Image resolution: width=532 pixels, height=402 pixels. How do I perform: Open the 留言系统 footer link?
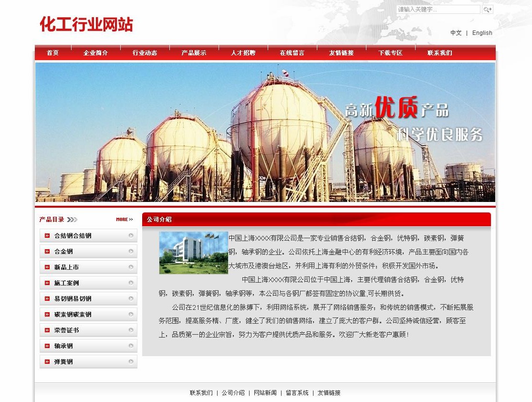[297, 393]
